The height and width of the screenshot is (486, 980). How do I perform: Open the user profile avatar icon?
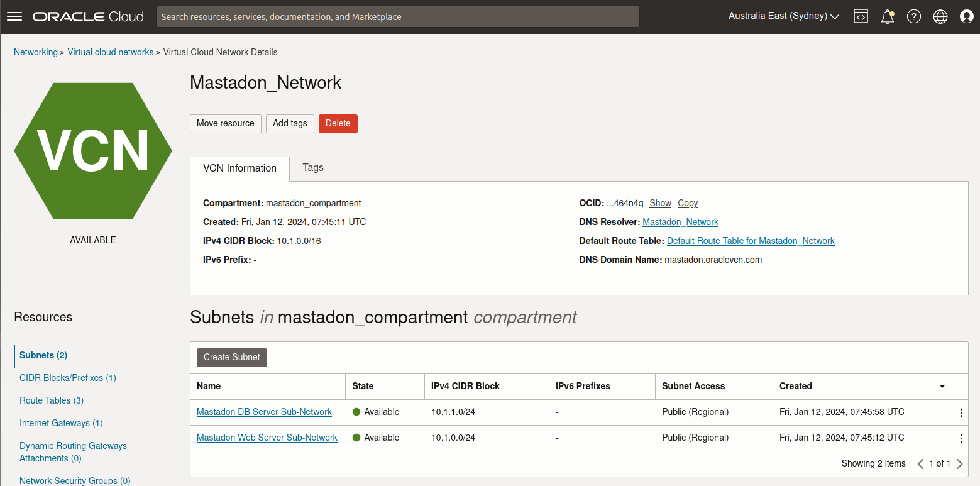coord(967,17)
